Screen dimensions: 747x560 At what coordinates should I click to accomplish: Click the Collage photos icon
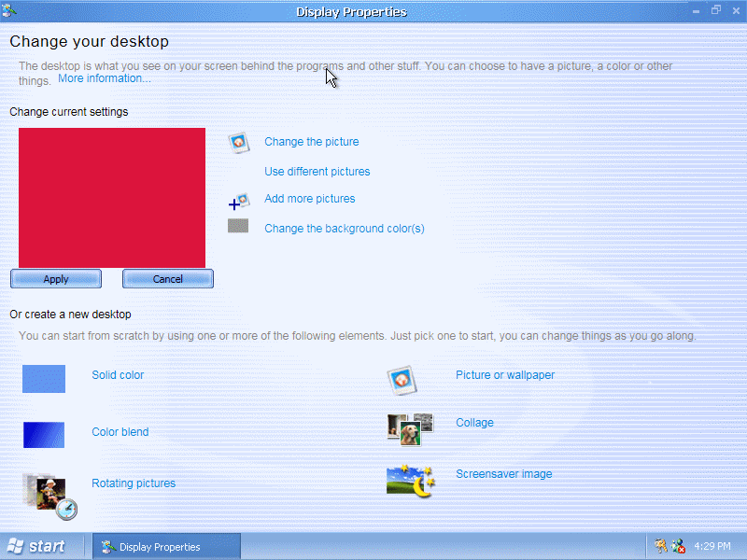pos(410,429)
